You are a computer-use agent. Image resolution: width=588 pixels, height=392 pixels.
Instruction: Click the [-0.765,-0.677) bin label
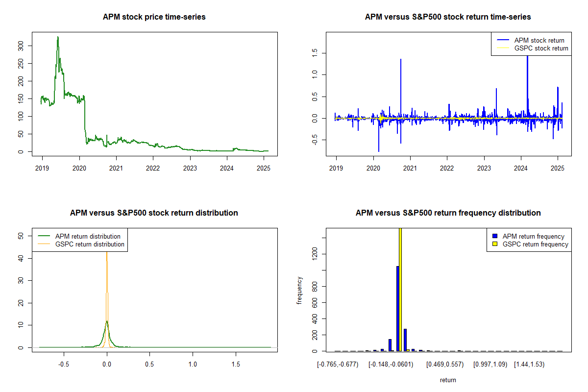338,365
